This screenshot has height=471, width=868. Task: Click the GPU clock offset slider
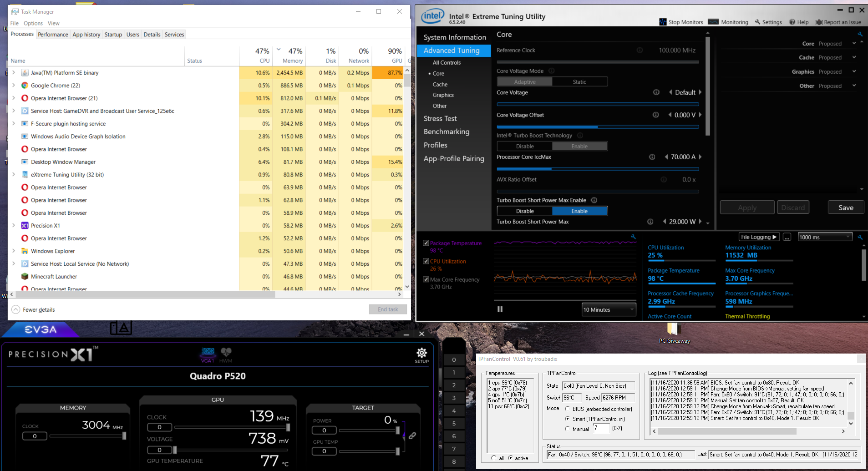pyautogui.click(x=231, y=427)
